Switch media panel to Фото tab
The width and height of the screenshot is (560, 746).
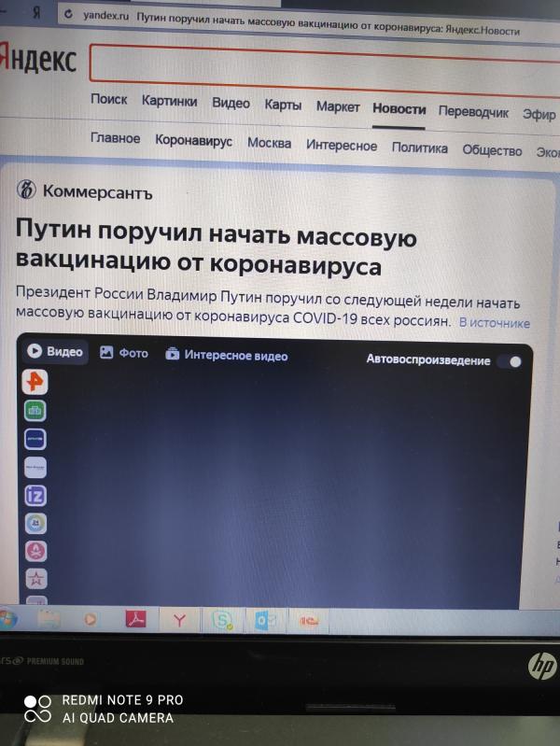tap(124, 353)
